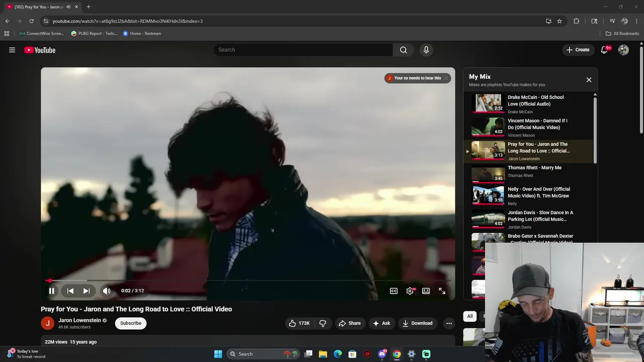Screen dimensions: 644x362
Task: Open the YouTube account avatar menu
Action: 623,50
